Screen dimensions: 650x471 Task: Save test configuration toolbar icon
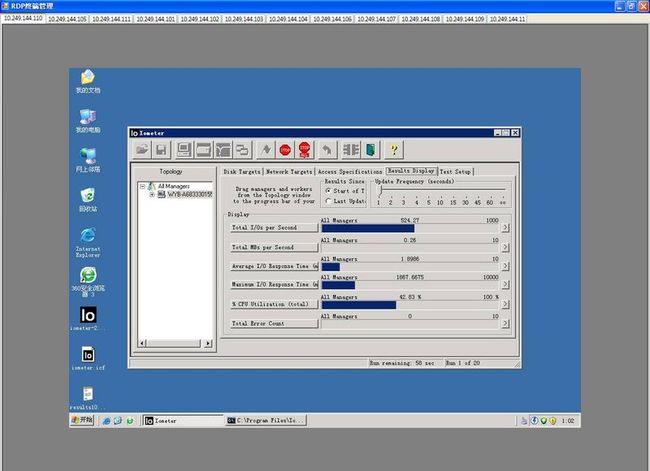coord(161,150)
